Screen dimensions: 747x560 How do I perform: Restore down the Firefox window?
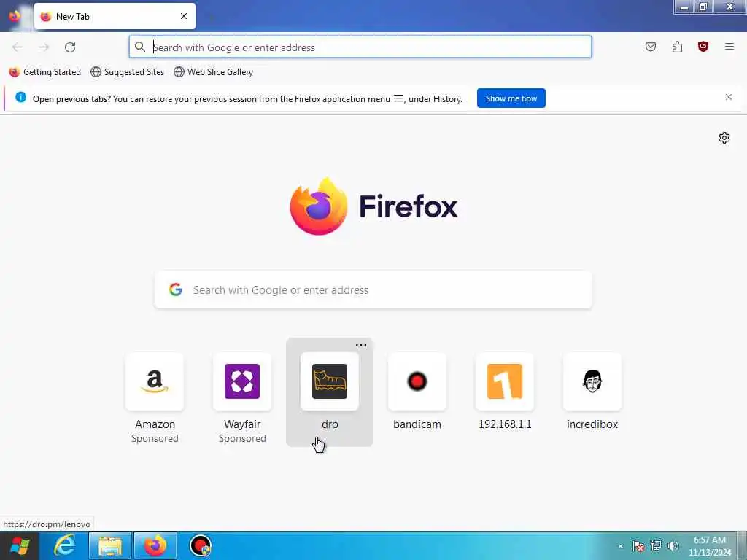703,7
